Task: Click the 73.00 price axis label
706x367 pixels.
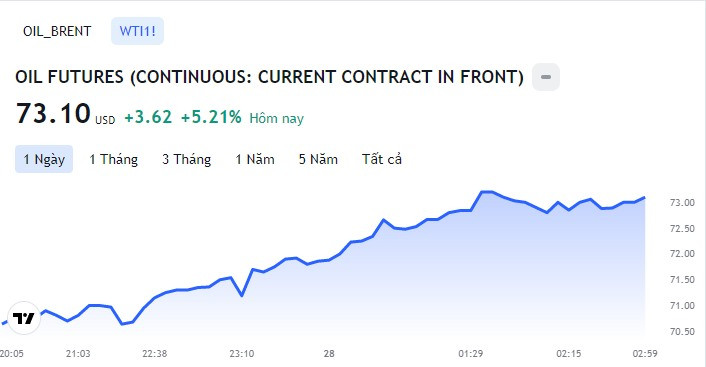Action: pyautogui.click(x=682, y=203)
